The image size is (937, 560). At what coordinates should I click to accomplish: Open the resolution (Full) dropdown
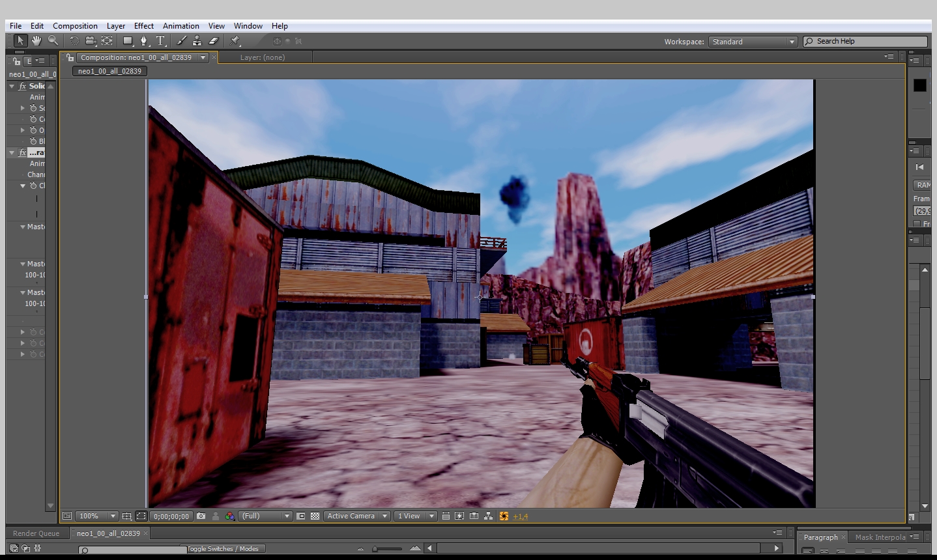(x=265, y=516)
